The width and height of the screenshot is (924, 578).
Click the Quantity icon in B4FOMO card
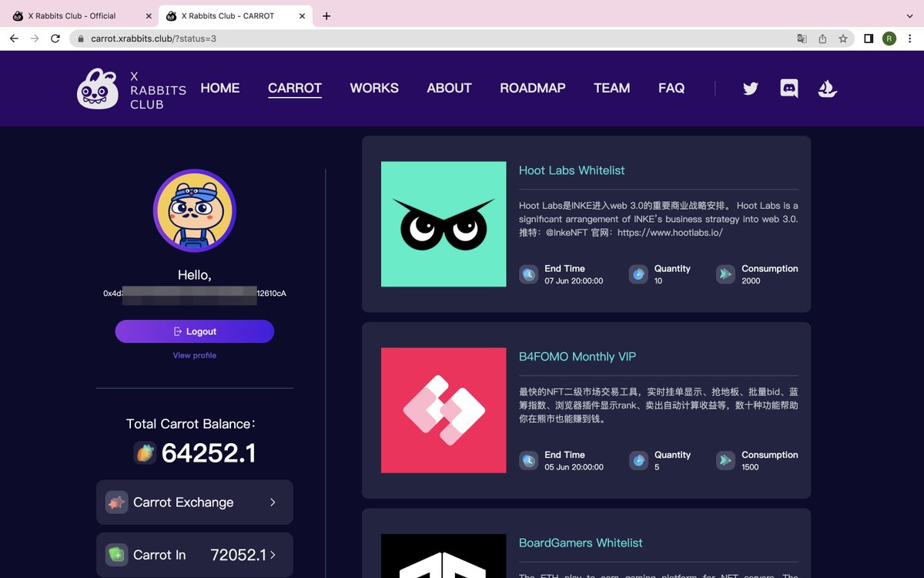[638, 461]
